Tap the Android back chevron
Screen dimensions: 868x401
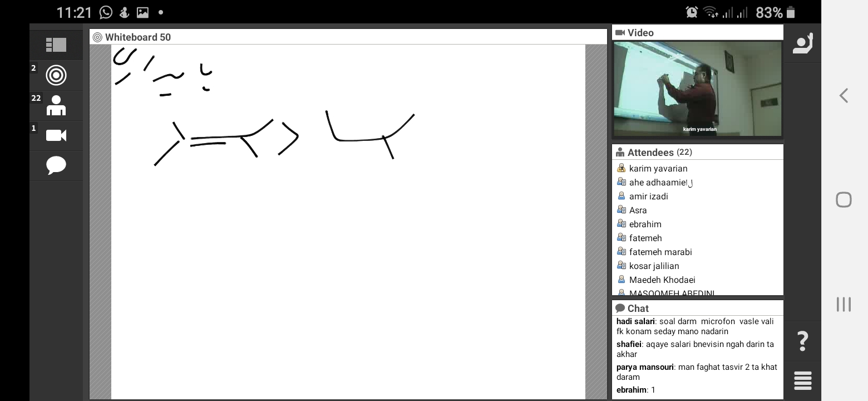844,96
